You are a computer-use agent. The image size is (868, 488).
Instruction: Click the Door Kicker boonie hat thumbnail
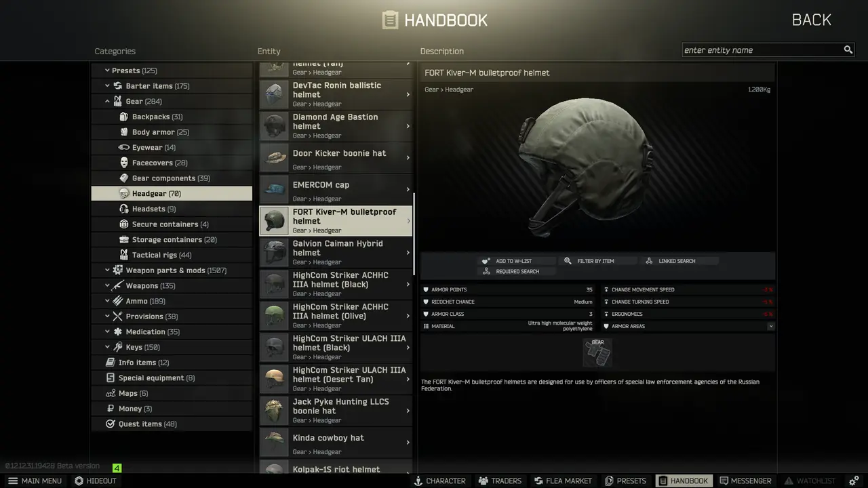(x=275, y=157)
